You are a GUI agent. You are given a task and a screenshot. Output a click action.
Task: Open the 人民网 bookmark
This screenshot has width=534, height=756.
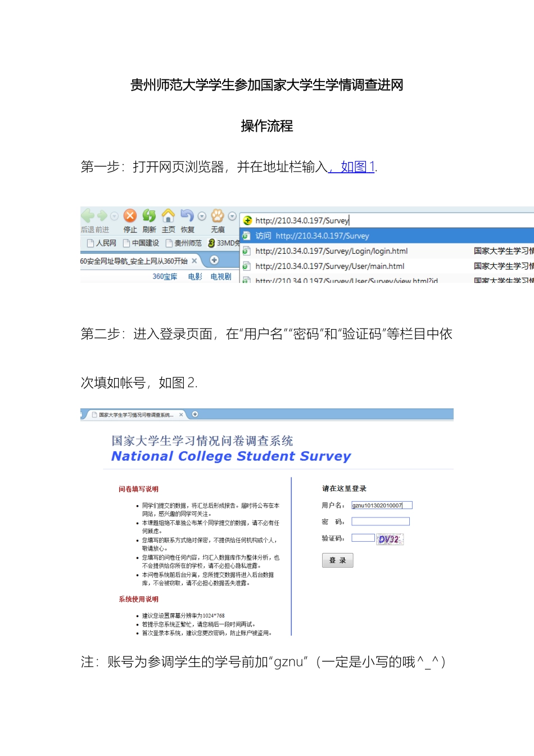point(102,243)
